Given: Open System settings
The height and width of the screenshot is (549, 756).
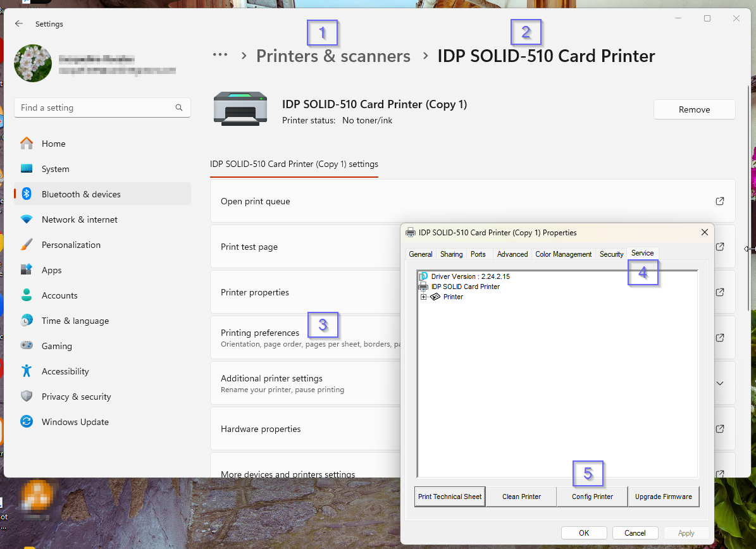Looking at the screenshot, I should click(x=102, y=169).
